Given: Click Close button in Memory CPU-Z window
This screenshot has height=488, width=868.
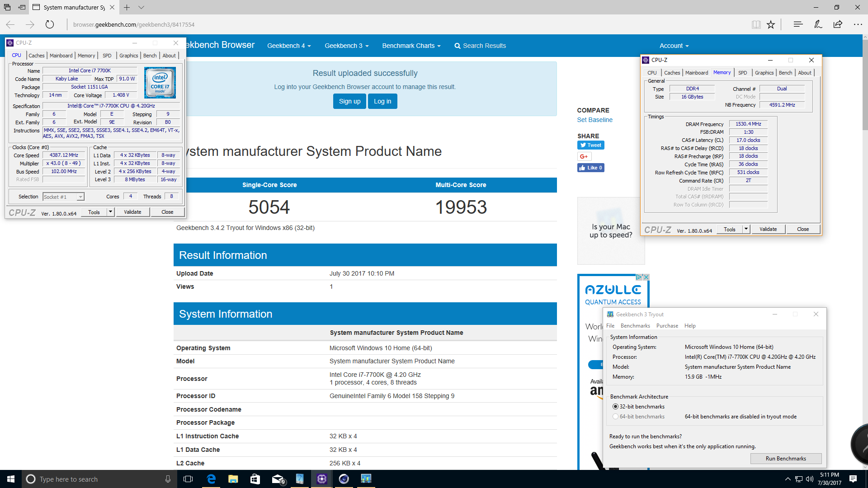Looking at the screenshot, I should pos(803,230).
